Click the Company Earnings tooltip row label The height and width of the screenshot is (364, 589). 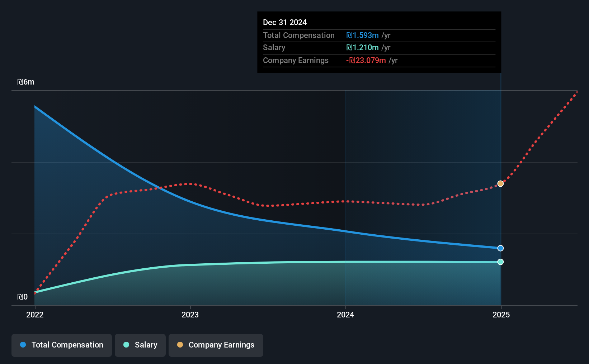(x=296, y=60)
